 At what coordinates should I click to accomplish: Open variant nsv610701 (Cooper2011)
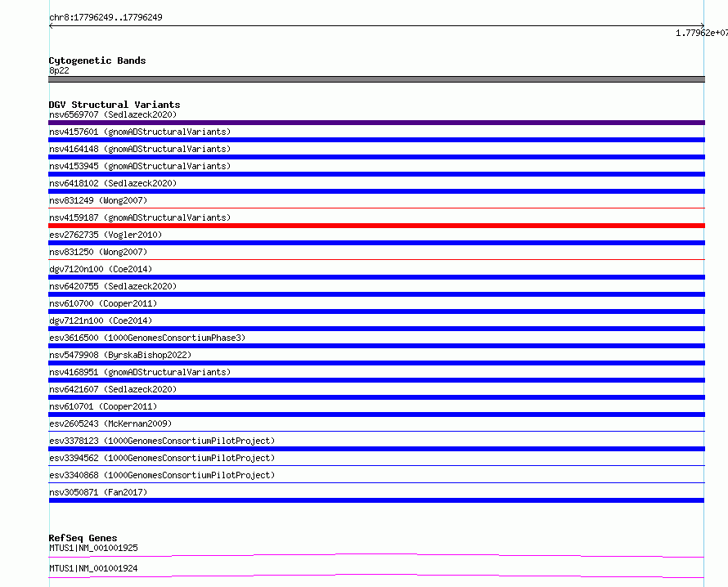point(103,406)
